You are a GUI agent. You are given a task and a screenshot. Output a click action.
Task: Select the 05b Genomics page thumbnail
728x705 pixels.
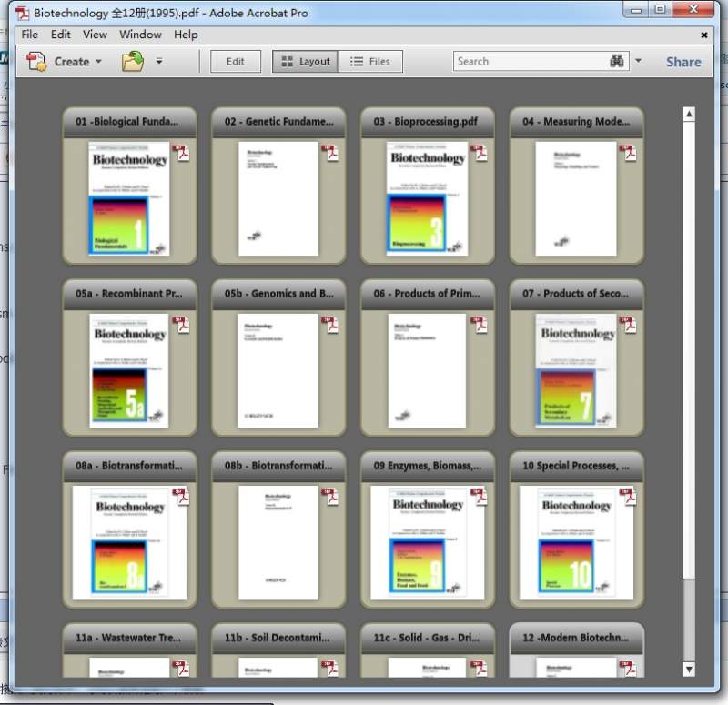pyautogui.click(x=278, y=371)
